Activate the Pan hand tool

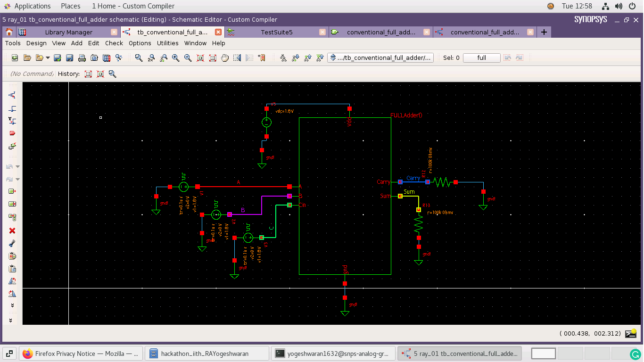coord(225,58)
